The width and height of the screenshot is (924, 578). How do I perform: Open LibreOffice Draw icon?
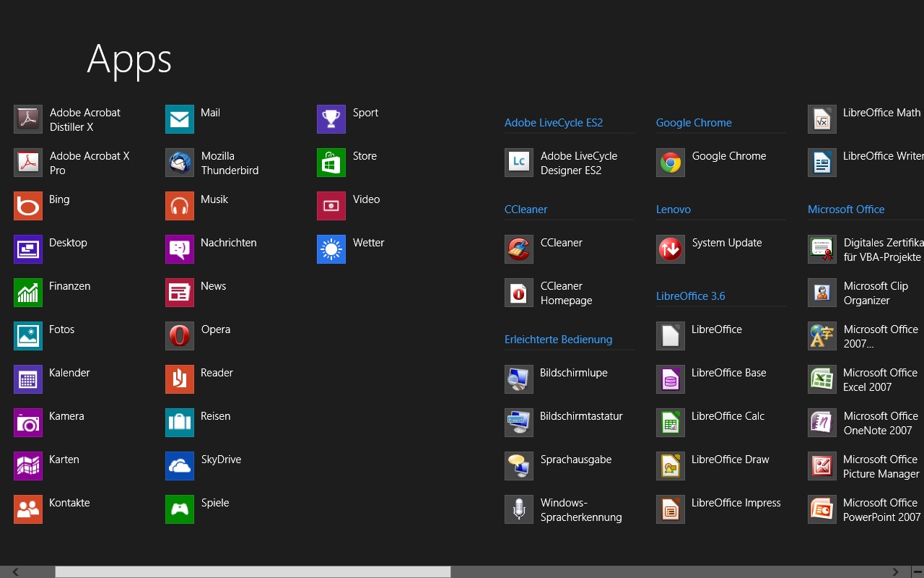coord(671,466)
